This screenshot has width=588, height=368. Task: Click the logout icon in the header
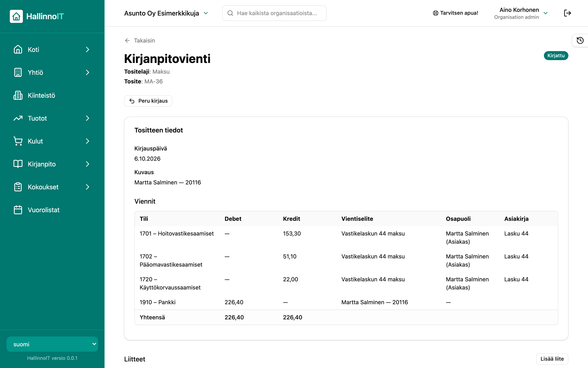tap(567, 13)
